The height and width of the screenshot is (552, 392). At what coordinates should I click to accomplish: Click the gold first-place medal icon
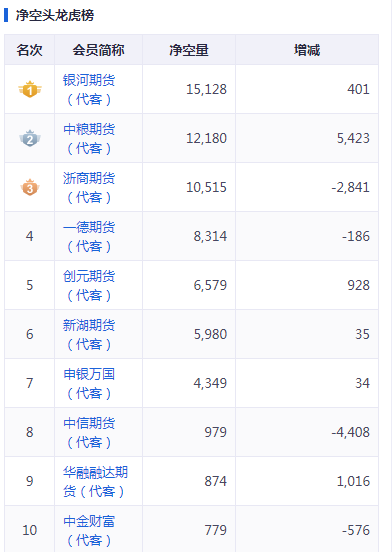(x=30, y=89)
